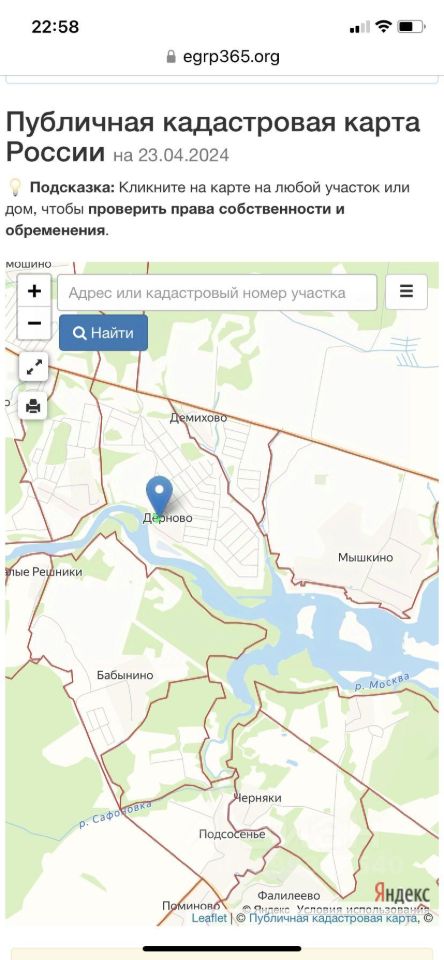Zoom out with the minus button
444x960 pixels.
pyautogui.click(x=34, y=323)
